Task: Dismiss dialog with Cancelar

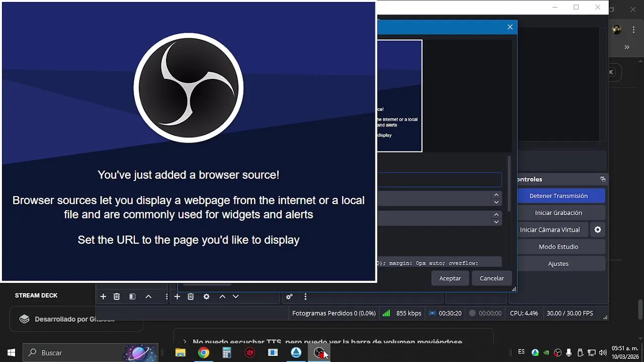Action: 492,279
